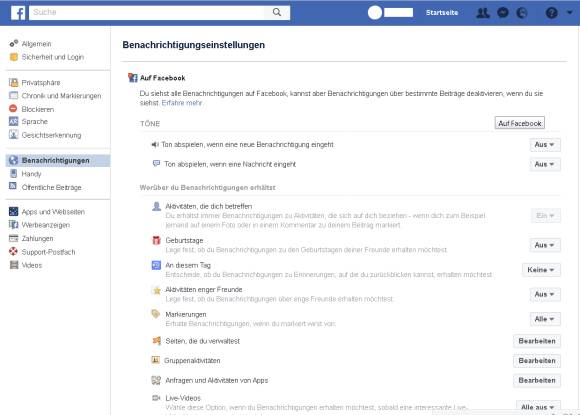Viewport: 580px width, 415px height.
Task: Click the An diesem Tag icon
Action: pos(156,265)
